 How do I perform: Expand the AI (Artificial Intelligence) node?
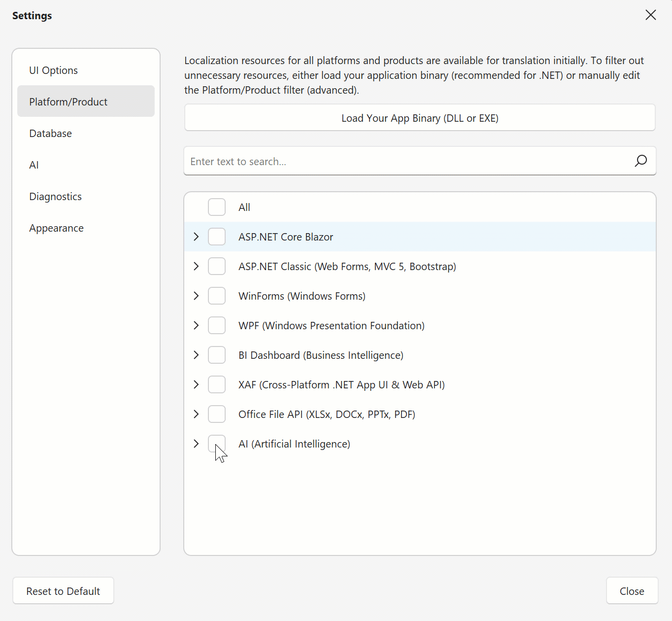coord(196,444)
